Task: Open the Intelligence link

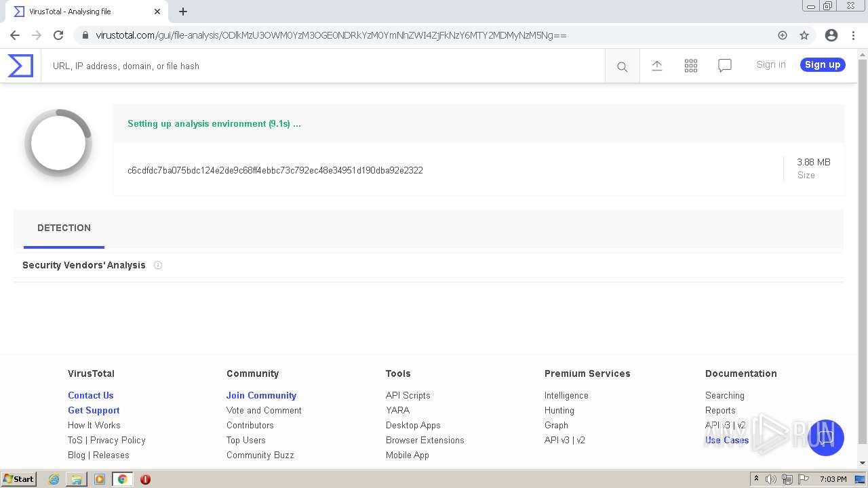Action: coord(566,395)
